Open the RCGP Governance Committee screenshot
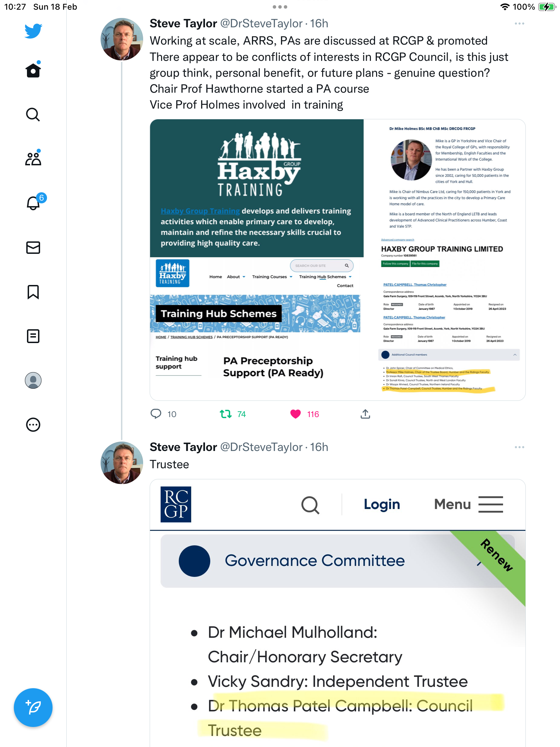The width and height of the screenshot is (560, 747). 337,613
